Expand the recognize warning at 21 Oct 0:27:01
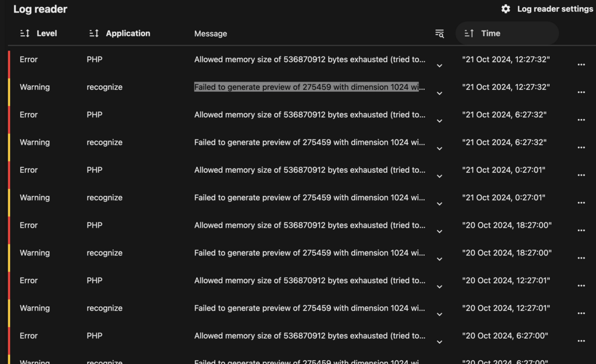 [439, 204]
